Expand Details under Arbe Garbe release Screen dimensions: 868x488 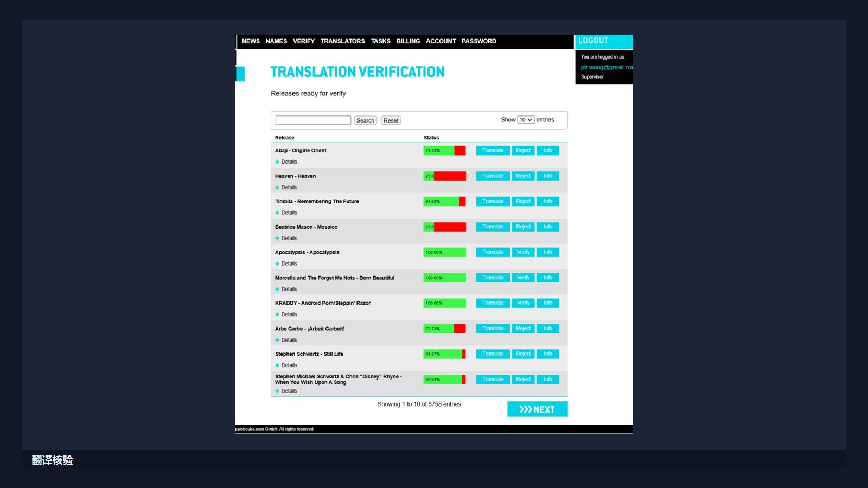coord(286,340)
